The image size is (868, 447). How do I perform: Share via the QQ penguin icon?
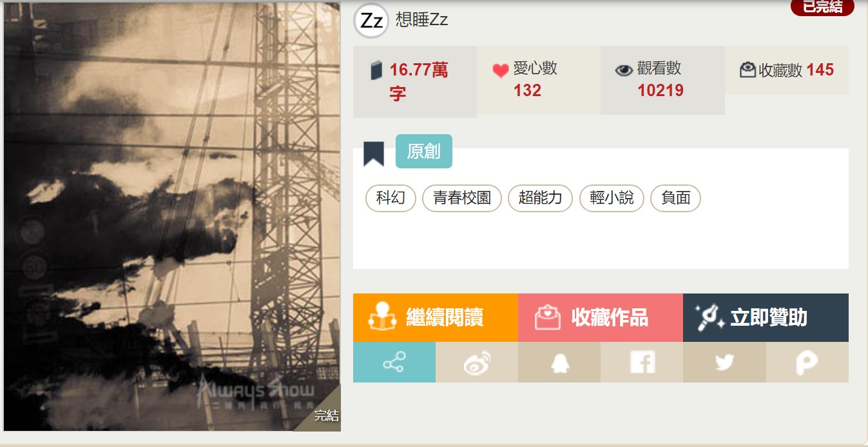[x=559, y=363]
